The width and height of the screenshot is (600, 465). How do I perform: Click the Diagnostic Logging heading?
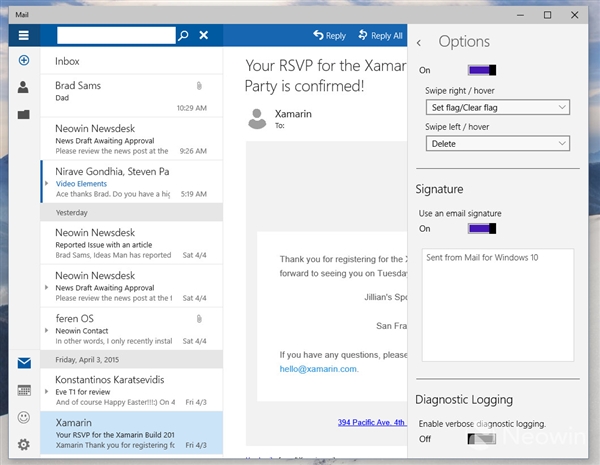tap(464, 400)
